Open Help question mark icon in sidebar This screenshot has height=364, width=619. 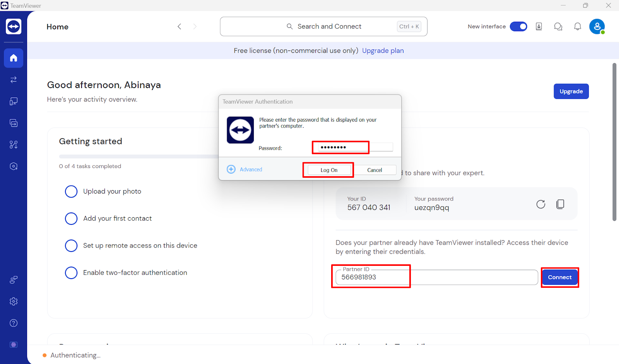coord(14,323)
